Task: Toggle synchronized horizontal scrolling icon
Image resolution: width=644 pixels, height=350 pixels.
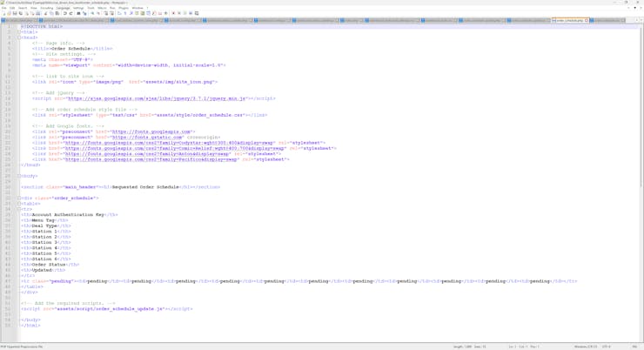Action: (111, 13)
